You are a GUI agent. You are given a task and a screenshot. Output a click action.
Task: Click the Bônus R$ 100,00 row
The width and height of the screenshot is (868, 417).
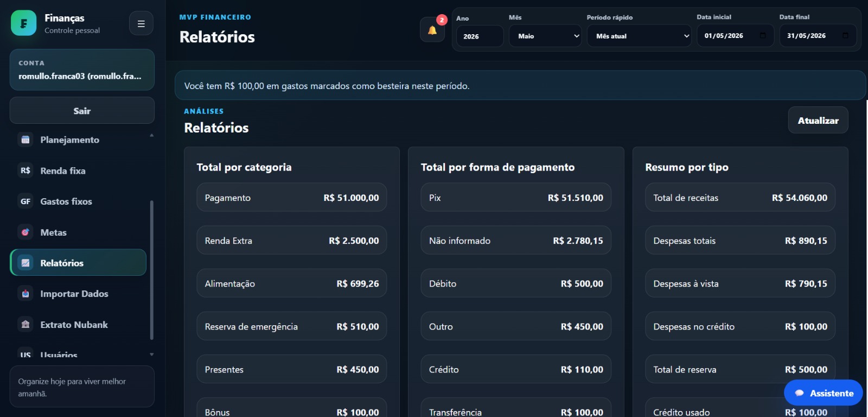(292, 408)
